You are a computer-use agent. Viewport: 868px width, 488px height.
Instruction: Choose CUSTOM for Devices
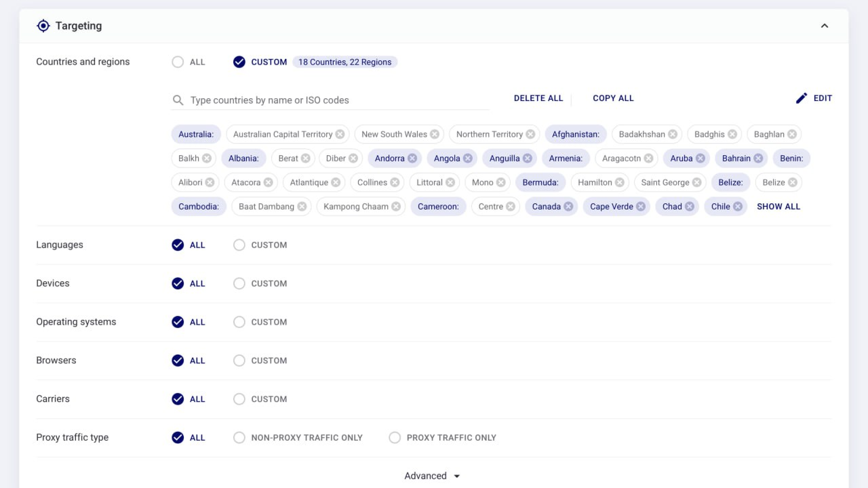(x=239, y=283)
